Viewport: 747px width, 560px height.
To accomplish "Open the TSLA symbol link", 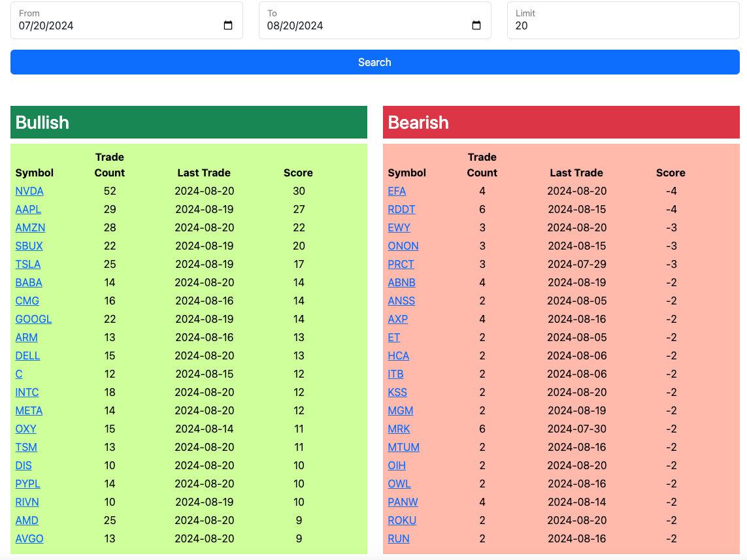I will tap(28, 264).
